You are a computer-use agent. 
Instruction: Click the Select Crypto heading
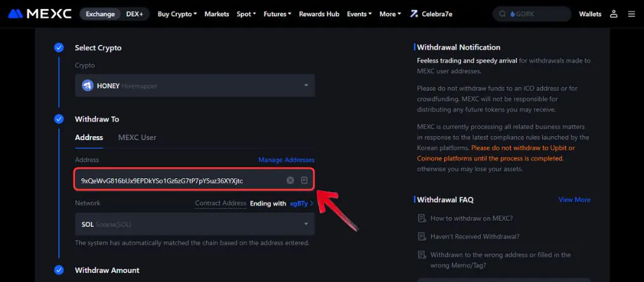98,48
